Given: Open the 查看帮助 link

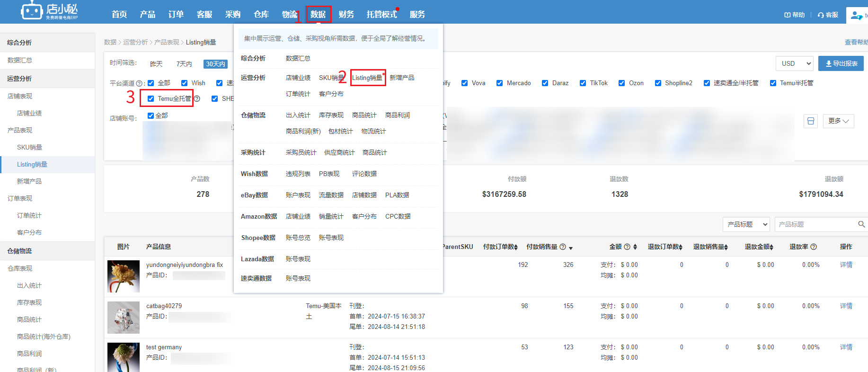Looking at the screenshot, I should [x=856, y=43].
